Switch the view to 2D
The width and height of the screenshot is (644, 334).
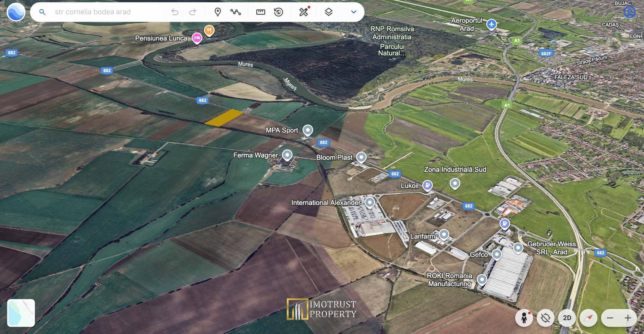(567, 318)
